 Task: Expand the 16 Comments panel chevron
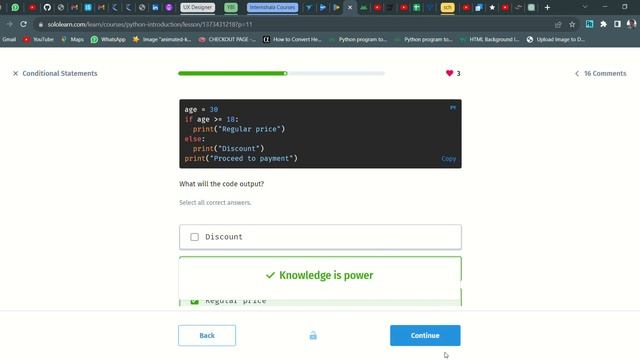[x=577, y=73]
